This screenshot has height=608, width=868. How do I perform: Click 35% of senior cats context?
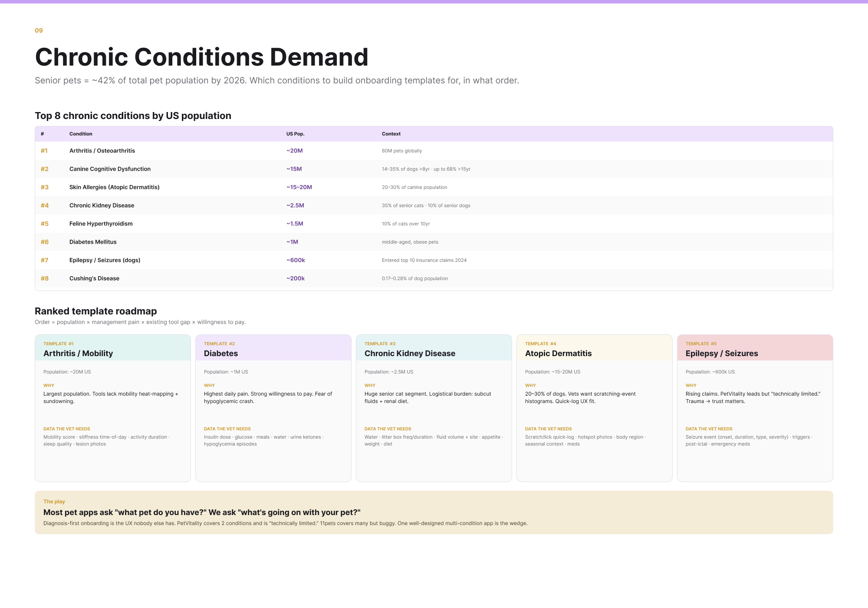426,205
